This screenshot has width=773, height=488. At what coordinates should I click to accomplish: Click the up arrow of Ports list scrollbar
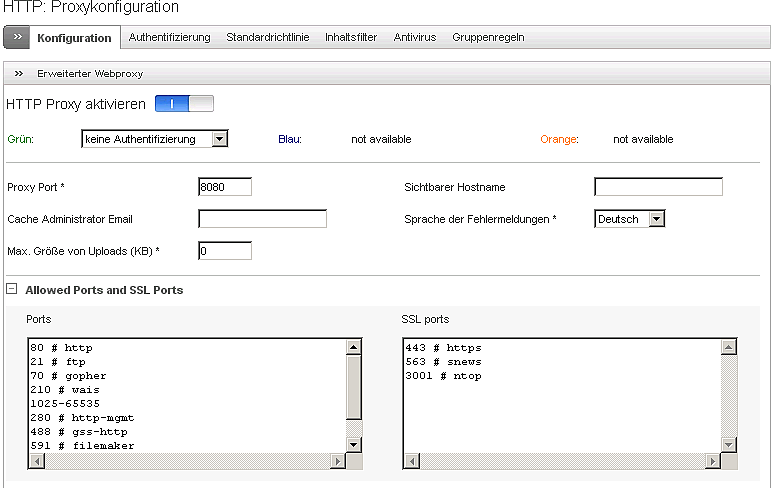pyautogui.click(x=354, y=347)
